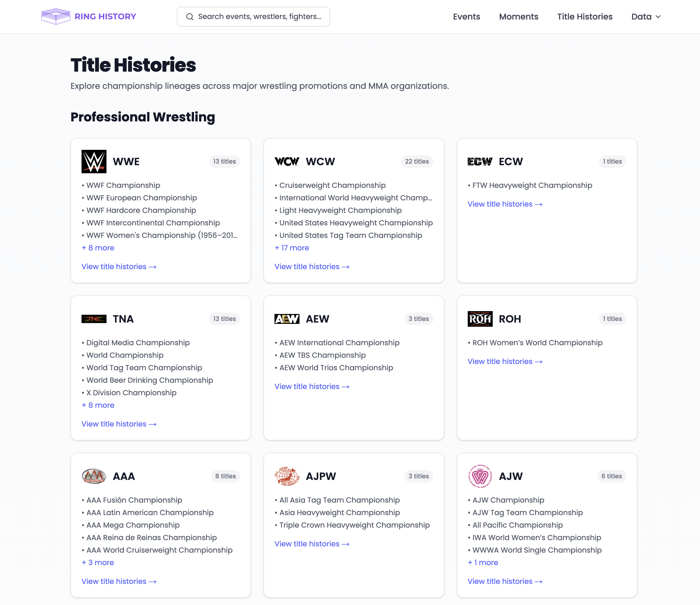
Task: Click the ECW logo icon
Action: tap(480, 161)
